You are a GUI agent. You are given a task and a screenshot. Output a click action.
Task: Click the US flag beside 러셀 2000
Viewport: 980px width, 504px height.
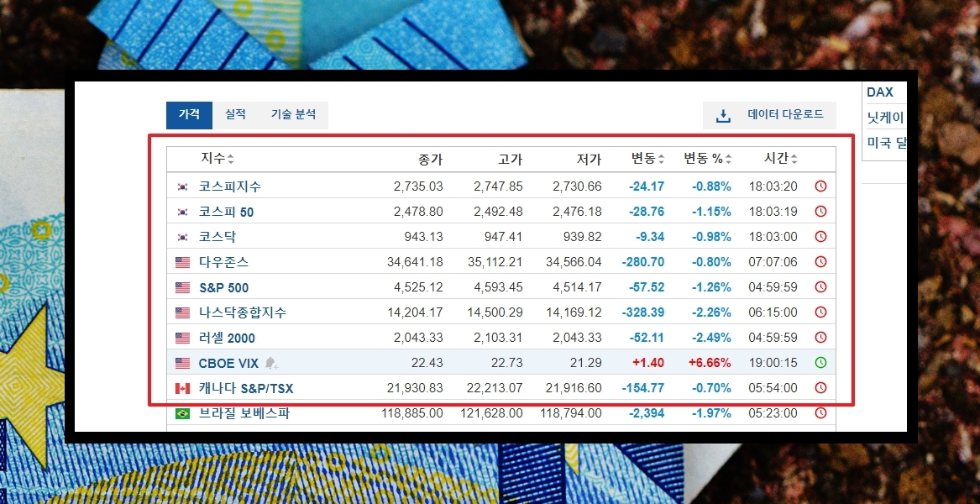(182, 339)
